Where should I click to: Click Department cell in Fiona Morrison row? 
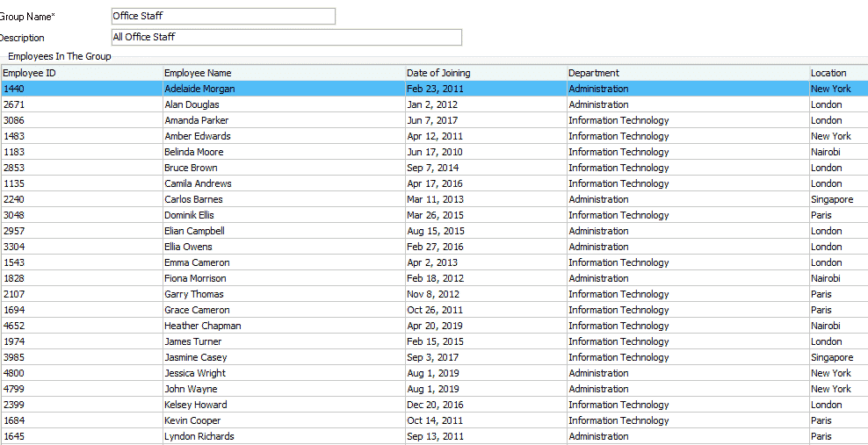688,278
